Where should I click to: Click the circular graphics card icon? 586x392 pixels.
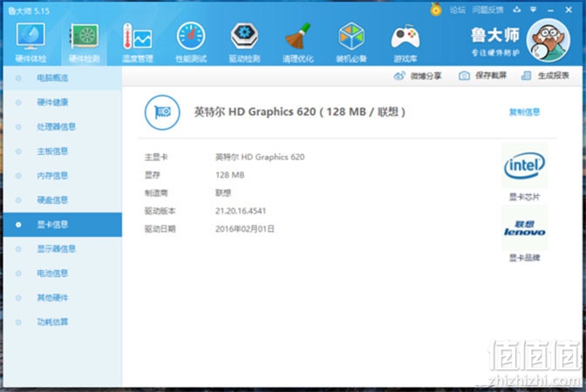coord(162,112)
